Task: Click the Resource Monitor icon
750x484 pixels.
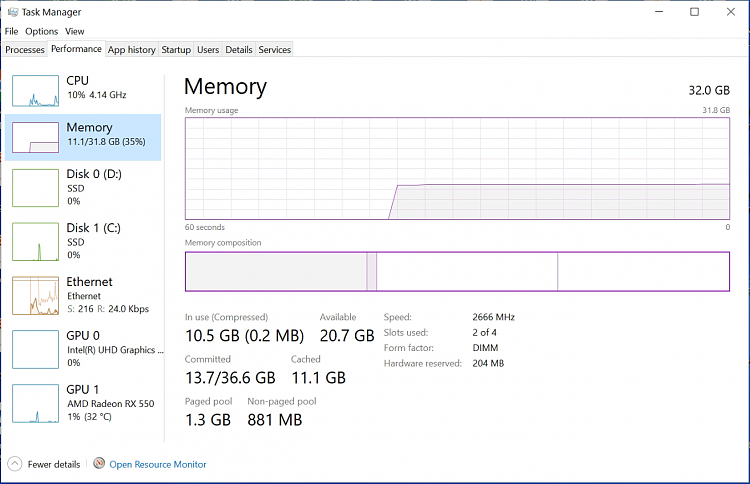Action: [99, 464]
